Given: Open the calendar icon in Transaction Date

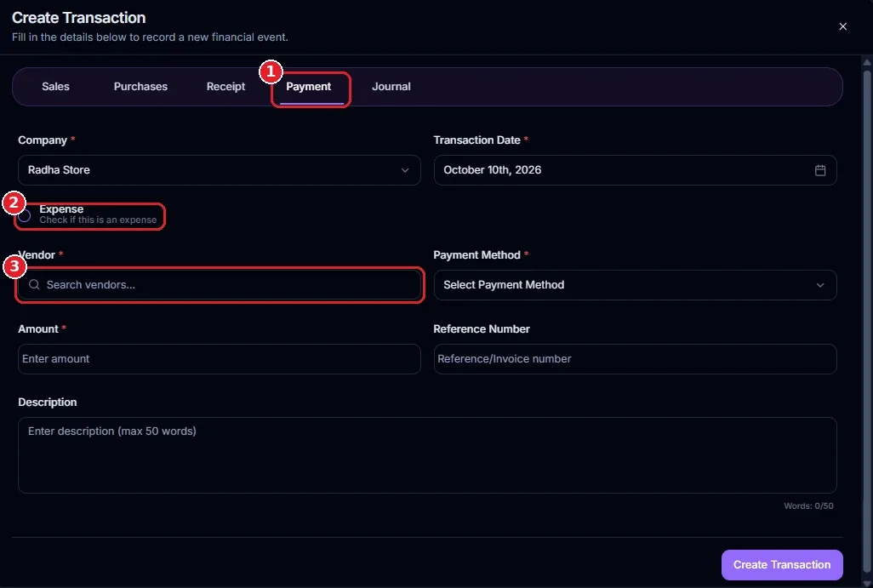Looking at the screenshot, I should pos(819,170).
